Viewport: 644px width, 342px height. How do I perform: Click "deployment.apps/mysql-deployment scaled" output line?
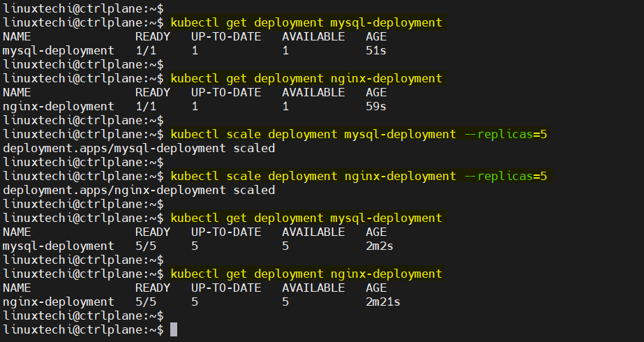139,149
